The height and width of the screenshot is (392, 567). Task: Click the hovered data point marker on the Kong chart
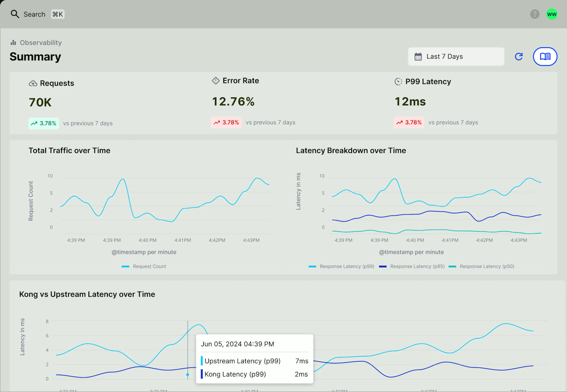point(188,375)
